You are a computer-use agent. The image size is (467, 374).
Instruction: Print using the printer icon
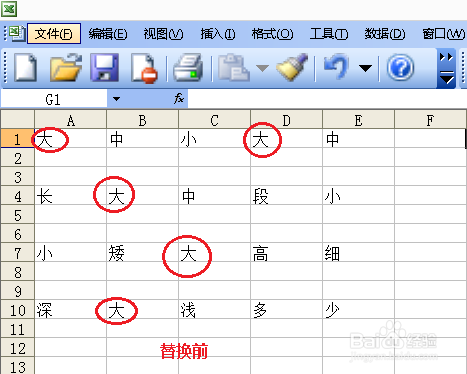tap(188, 68)
